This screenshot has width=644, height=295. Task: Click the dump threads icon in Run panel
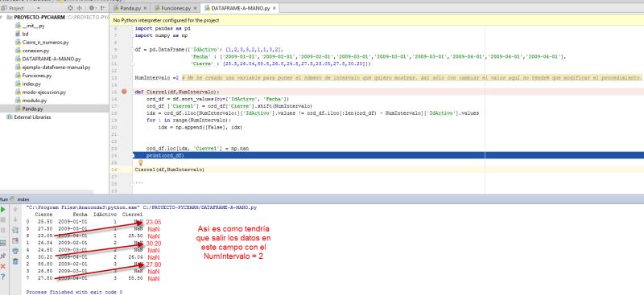tap(3, 244)
